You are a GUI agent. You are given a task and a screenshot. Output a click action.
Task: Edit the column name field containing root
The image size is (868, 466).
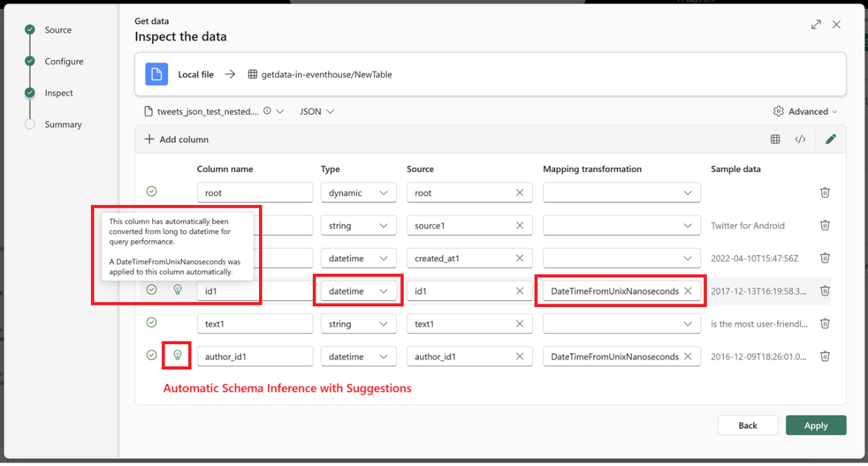point(255,193)
